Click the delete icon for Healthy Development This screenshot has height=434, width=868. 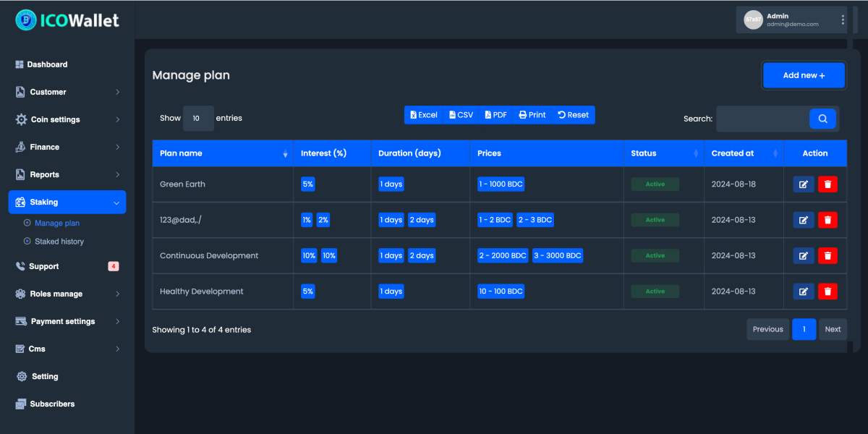click(x=827, y=291)
